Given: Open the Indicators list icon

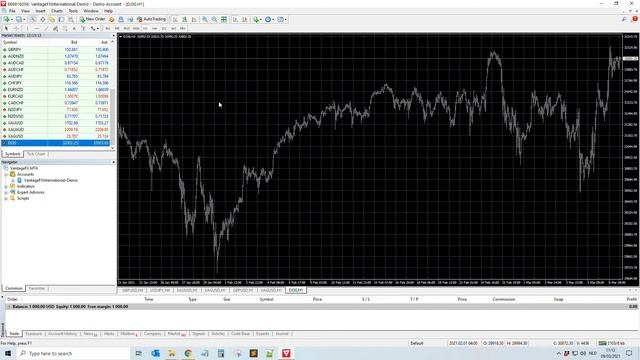Looking at the screenshot, I should click(256, 19).
